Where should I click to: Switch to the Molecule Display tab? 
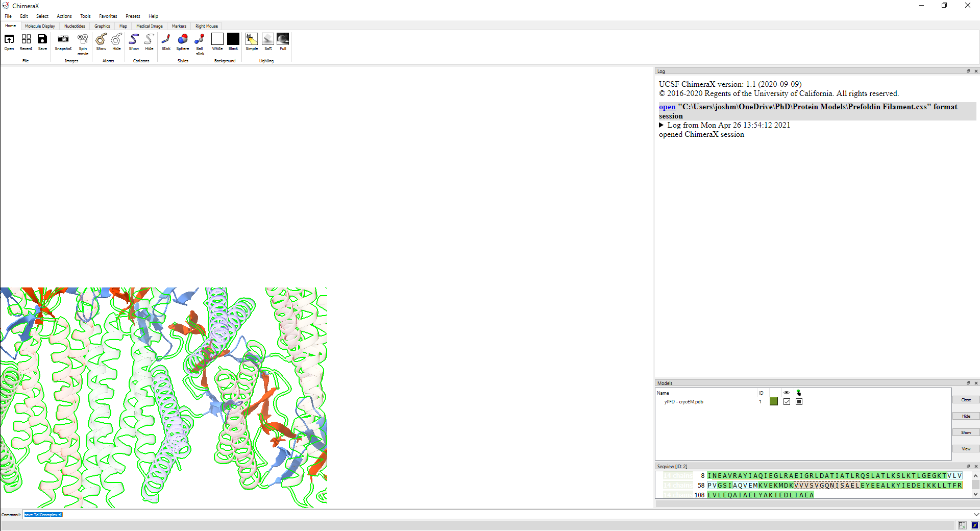point(40,26)
